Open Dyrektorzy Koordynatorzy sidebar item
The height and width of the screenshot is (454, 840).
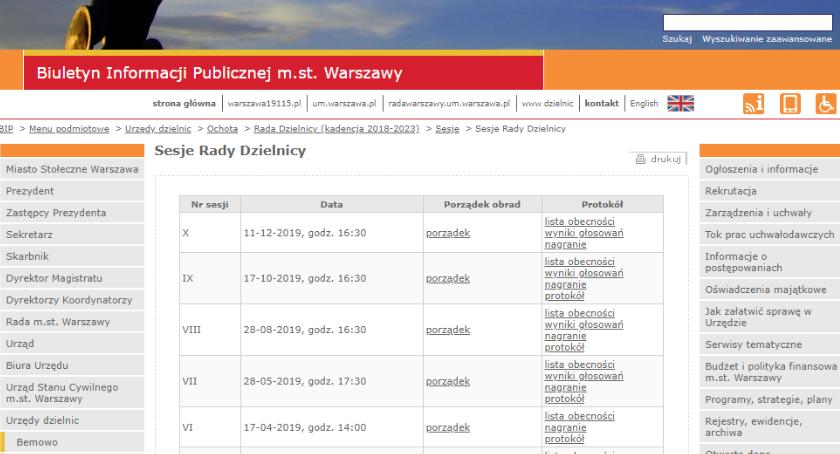tap(72, 300)
